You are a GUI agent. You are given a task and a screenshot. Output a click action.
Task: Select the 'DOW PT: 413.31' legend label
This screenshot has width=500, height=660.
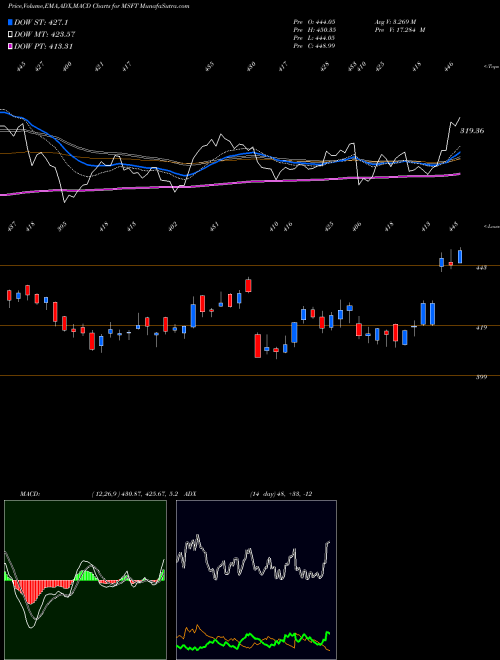click(x=43, y=46)
